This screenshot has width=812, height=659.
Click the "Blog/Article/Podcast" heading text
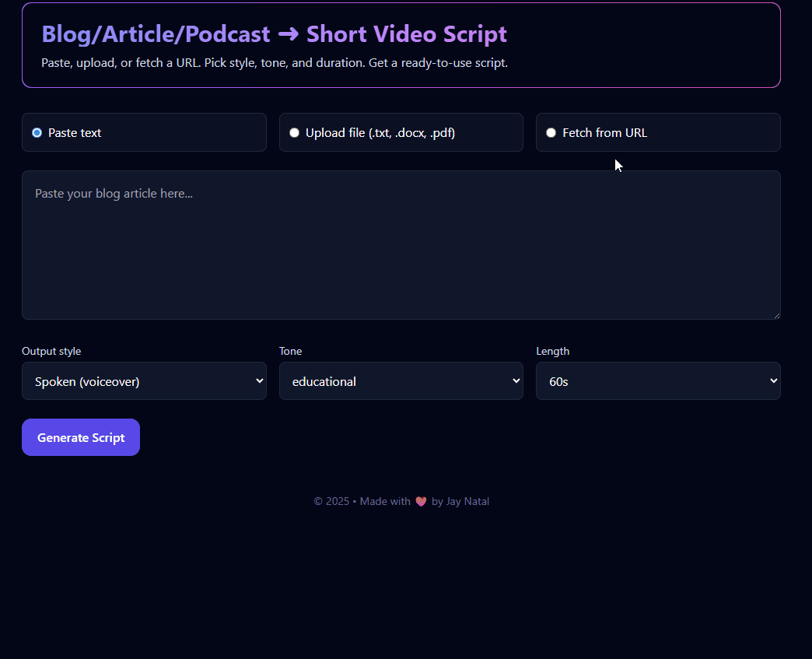coord(156,34)
